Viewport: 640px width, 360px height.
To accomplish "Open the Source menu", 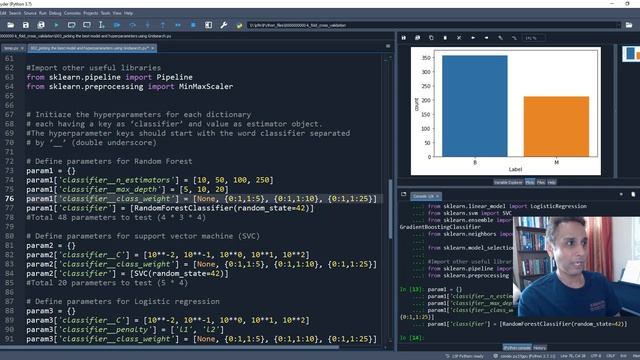I will (30, 13).
